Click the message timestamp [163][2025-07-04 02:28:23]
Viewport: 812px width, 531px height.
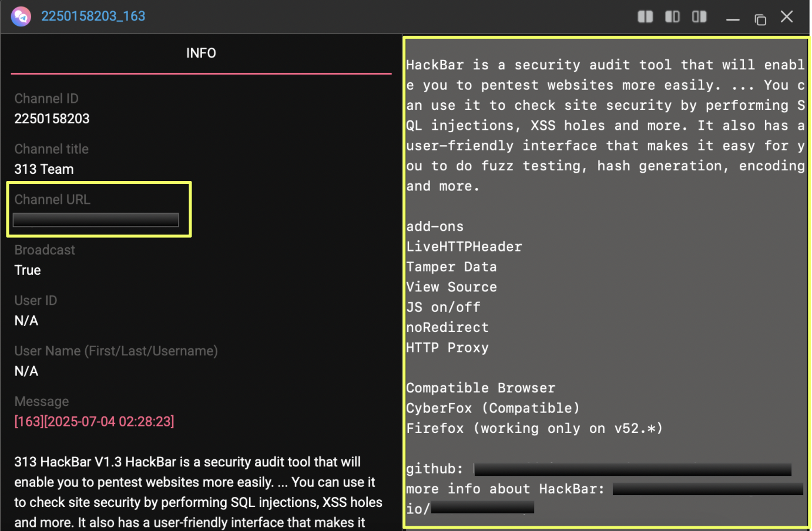pyautogui.click(x=95, y=422)
